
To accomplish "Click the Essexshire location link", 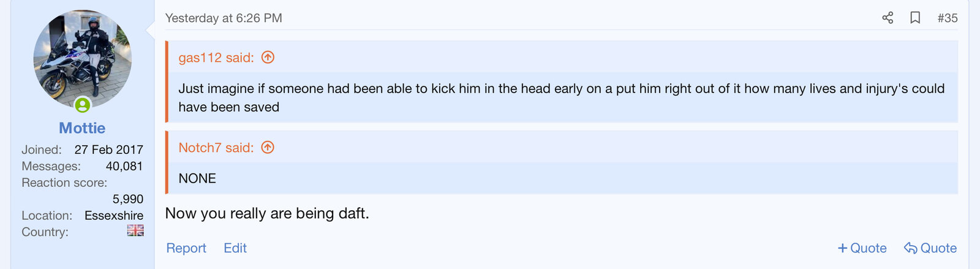I will point(114,216).
